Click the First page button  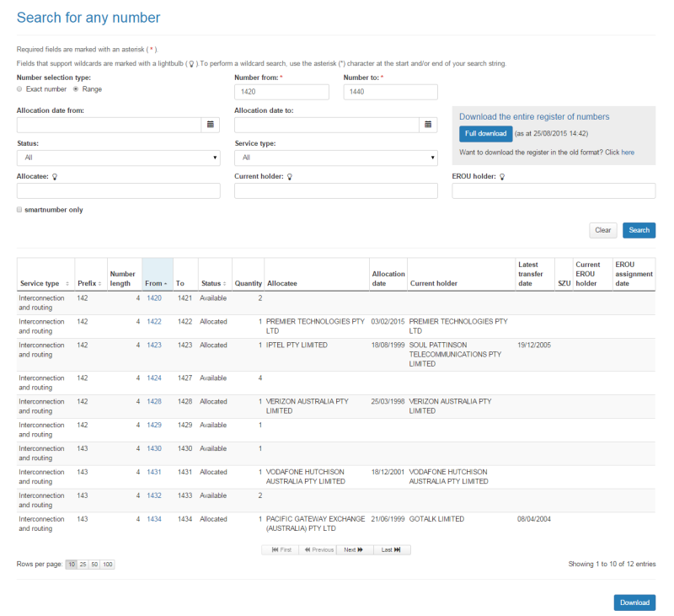tap(281, 549)
